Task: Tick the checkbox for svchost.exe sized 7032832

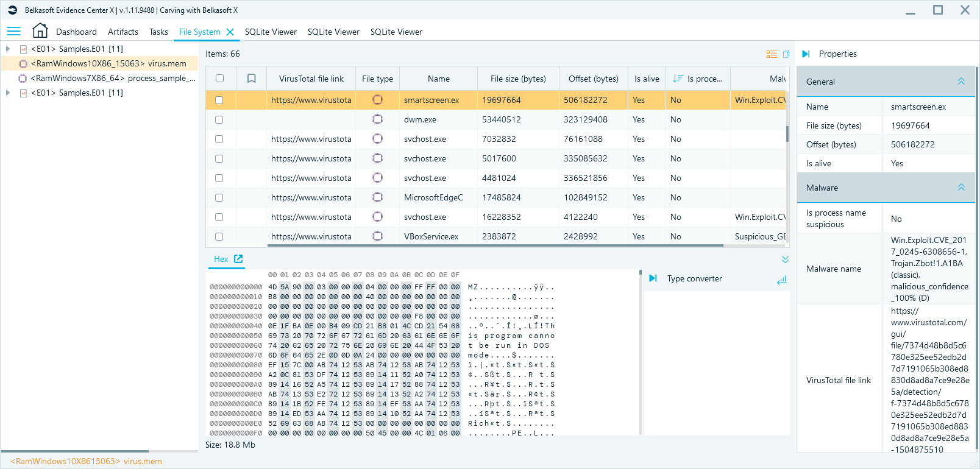Action: tap(219, 139)
